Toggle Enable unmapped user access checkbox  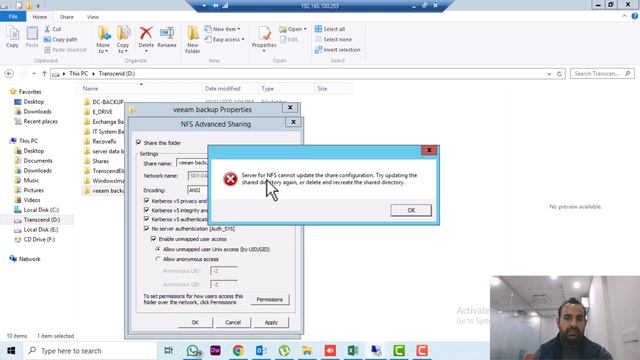(x=153, y=239)
